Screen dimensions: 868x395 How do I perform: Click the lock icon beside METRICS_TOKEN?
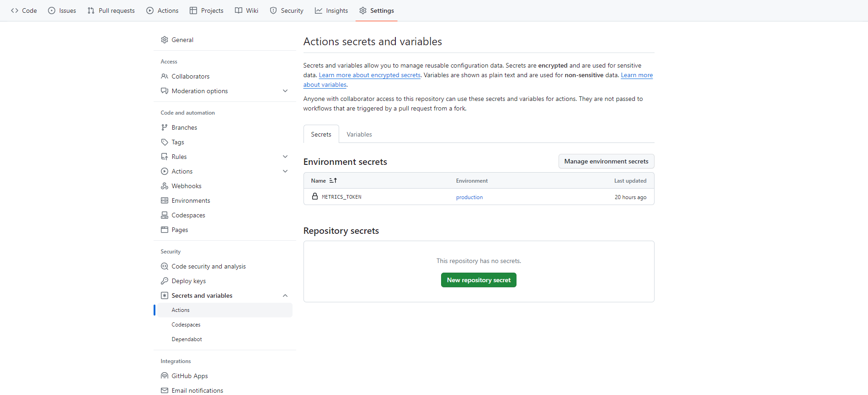(x=315, y=196)
